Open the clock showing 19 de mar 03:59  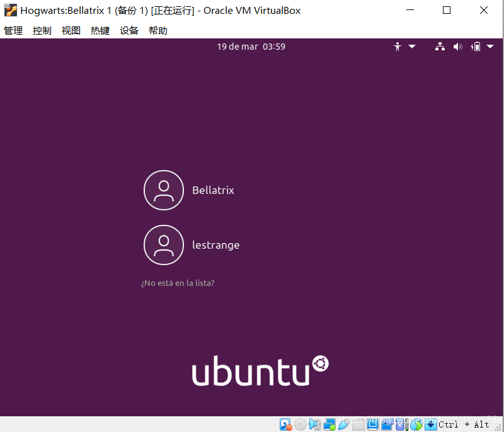(x=251, y=47)
